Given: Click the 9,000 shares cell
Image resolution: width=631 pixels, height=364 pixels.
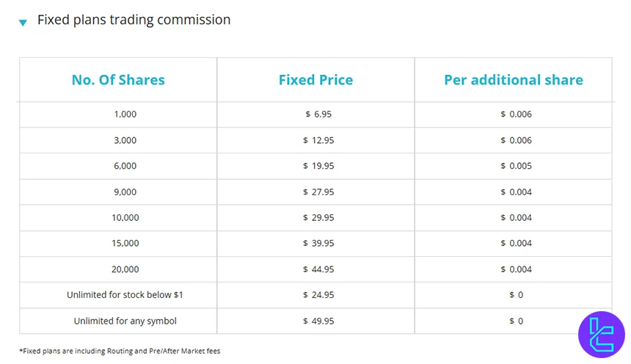Looking at the screenshot, I should click(125, 192).
